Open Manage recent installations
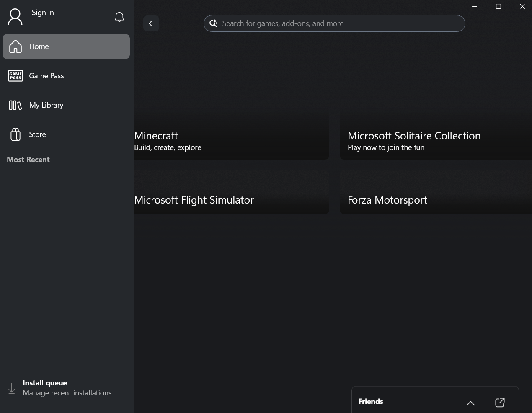 click(x=67, y=393)
